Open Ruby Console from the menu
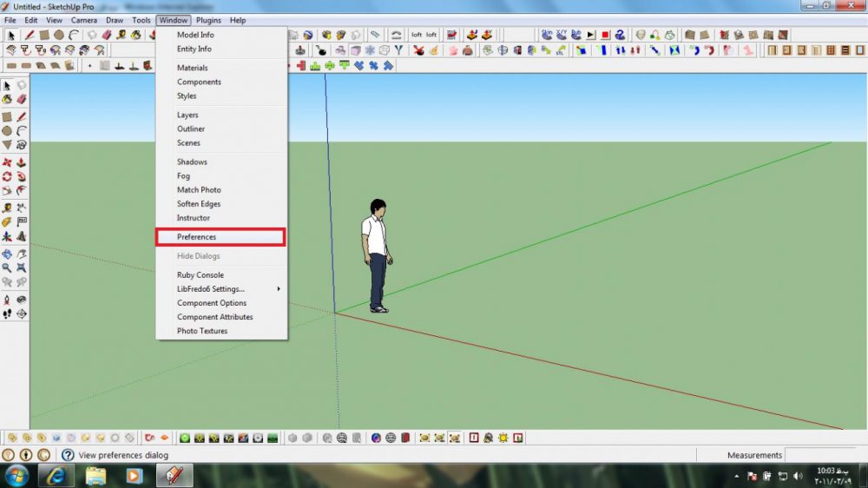Image resolution: width=868 pixels, height=488 pixels. 201,275
